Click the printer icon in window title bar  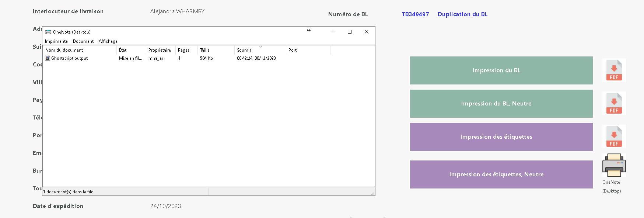point(48,32)
